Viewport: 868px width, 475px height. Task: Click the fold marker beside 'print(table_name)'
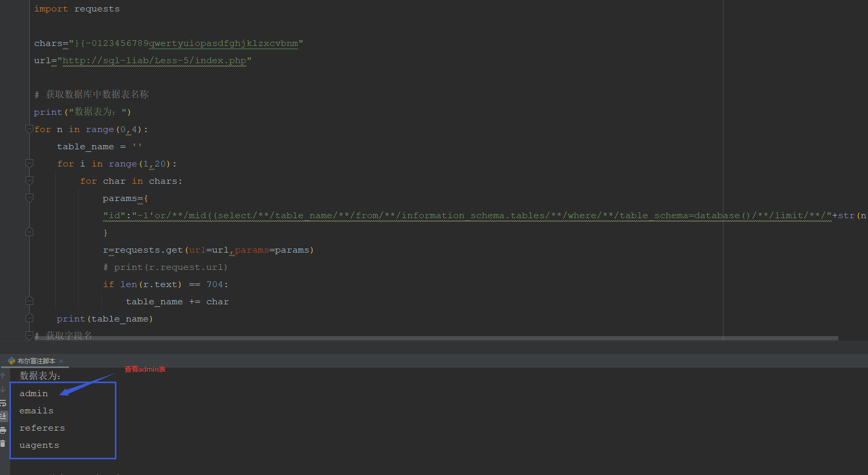[x=29, y=318]
